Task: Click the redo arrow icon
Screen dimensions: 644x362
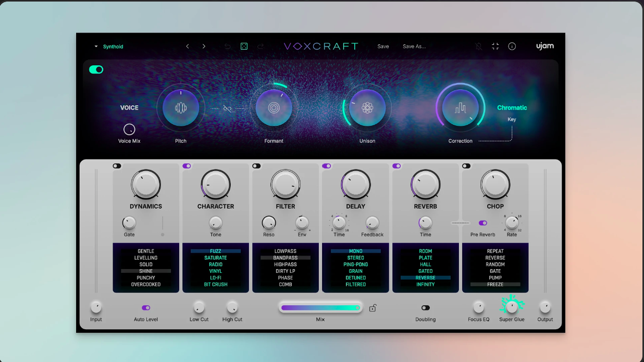Action: 261,46
